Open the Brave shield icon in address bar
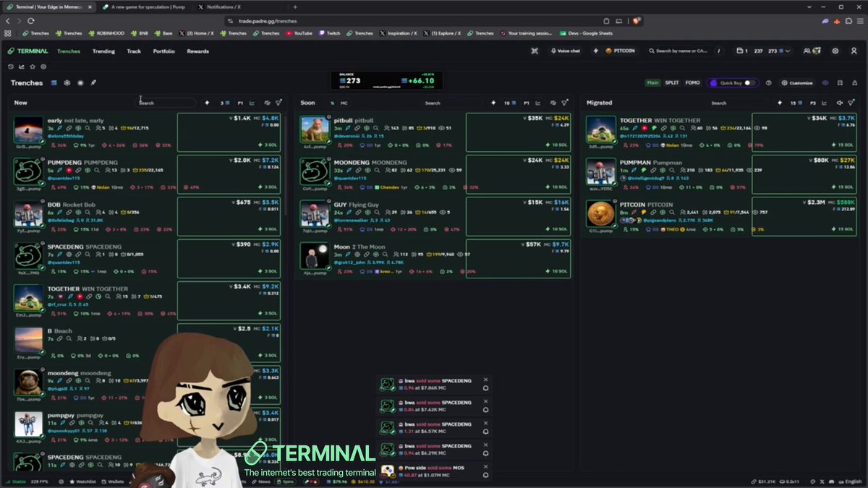Image resolution: width=868 pixels, height=488 pixels. coord(637,21)
